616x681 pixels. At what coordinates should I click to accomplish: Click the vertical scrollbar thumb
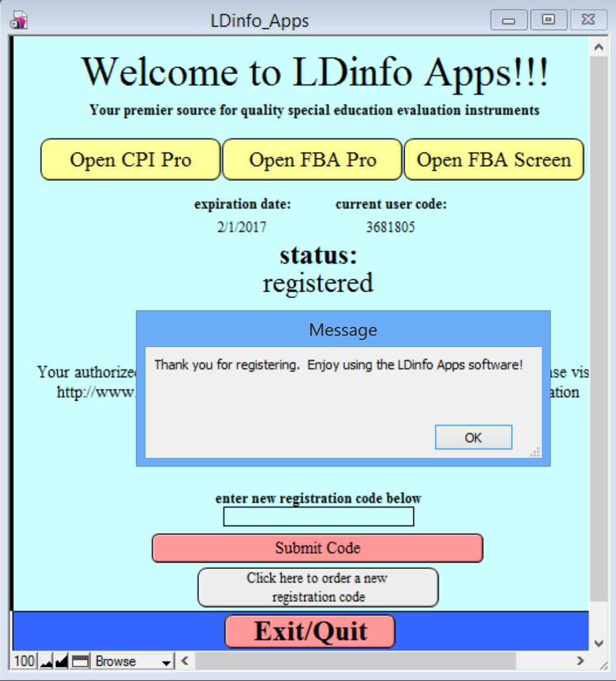599,328
